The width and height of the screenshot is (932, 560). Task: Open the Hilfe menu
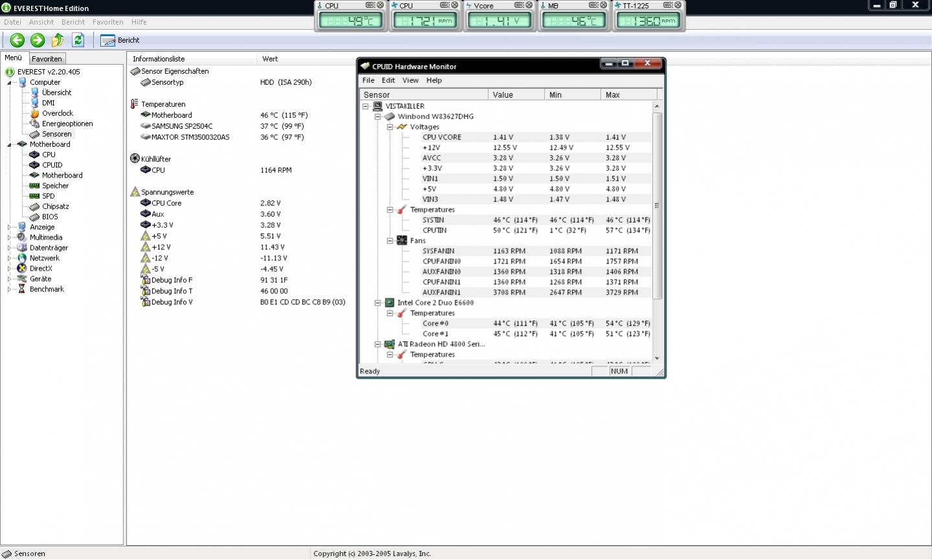tap(139, 22)
